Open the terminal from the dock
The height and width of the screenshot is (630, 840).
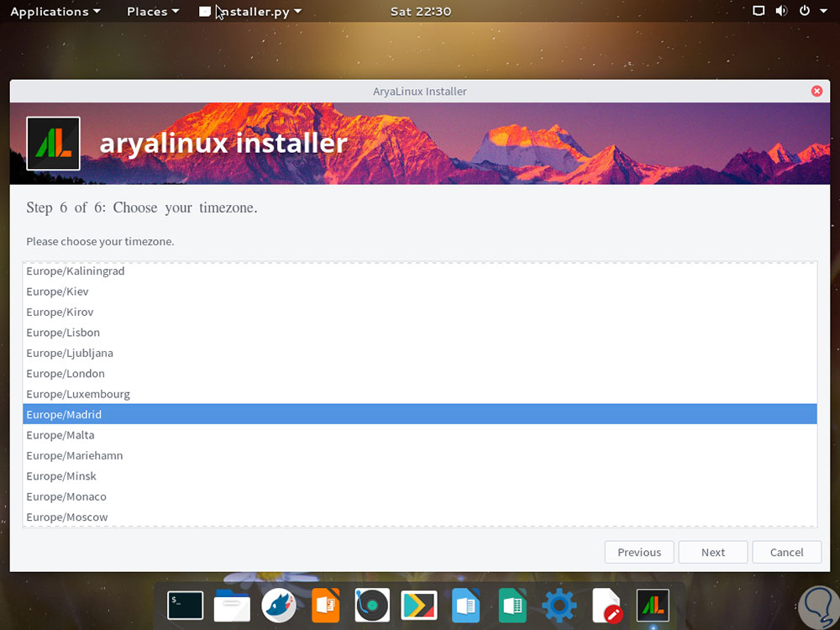185,605
